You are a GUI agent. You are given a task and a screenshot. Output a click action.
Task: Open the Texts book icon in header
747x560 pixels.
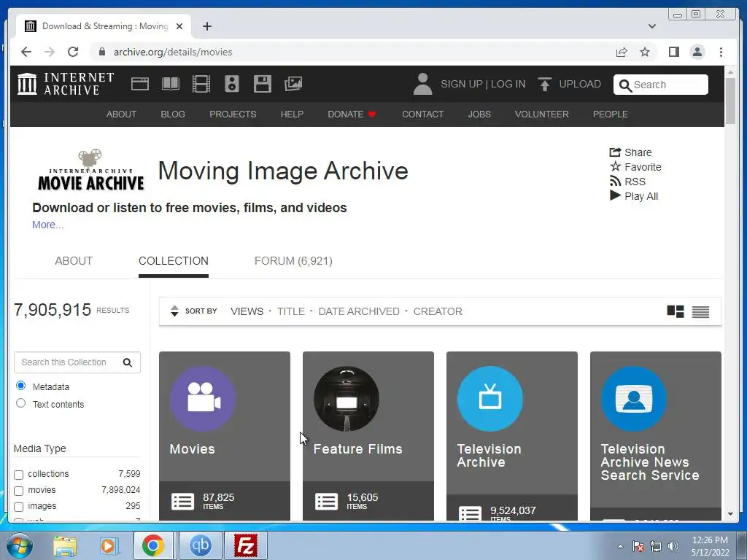171,84
